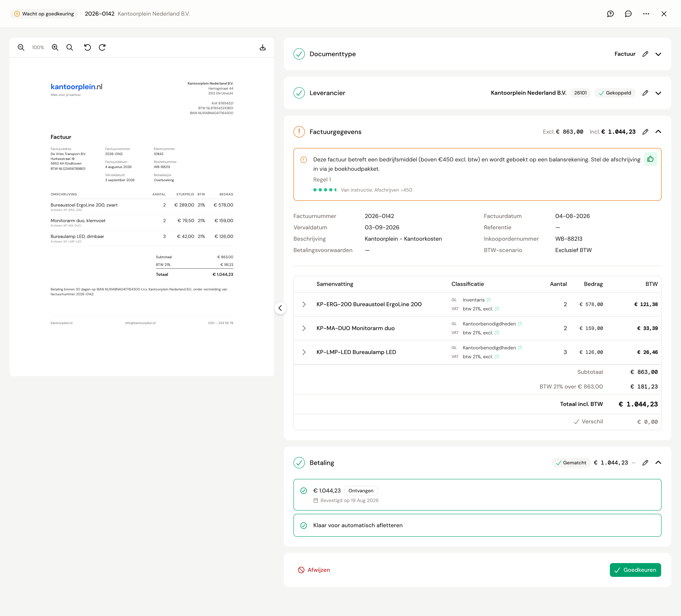681x616 pixels.
Task: Click the Factuurdatum value 04-08-2026
Action: click(573, 216)
